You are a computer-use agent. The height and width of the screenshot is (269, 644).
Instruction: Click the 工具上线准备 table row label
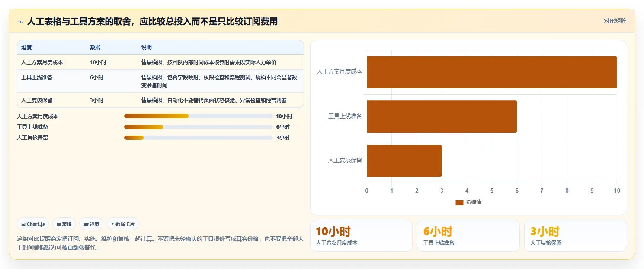(x=37, y=77)
